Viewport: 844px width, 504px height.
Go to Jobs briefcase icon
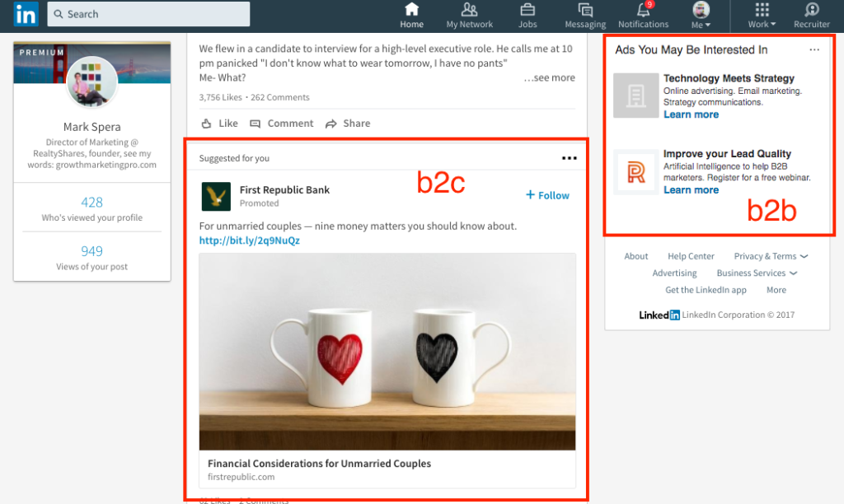[527, 9]
